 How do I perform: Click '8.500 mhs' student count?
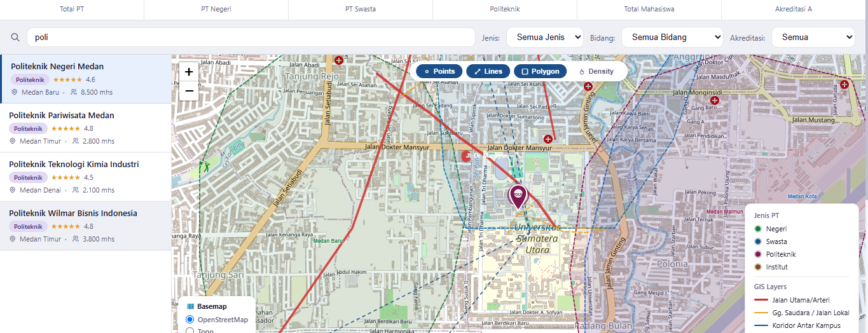click(x=97, y=92)
